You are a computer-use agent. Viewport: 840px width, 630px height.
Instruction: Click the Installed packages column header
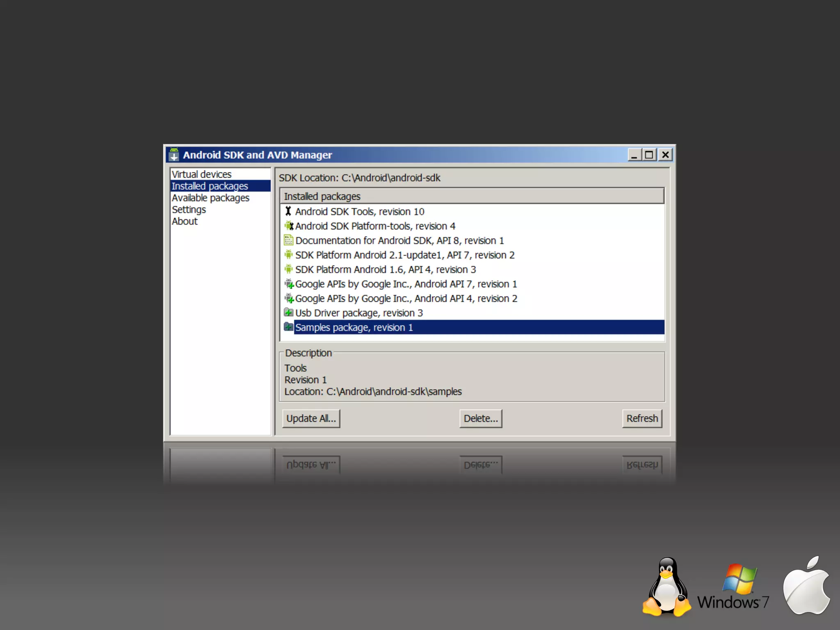coord(472,196)
